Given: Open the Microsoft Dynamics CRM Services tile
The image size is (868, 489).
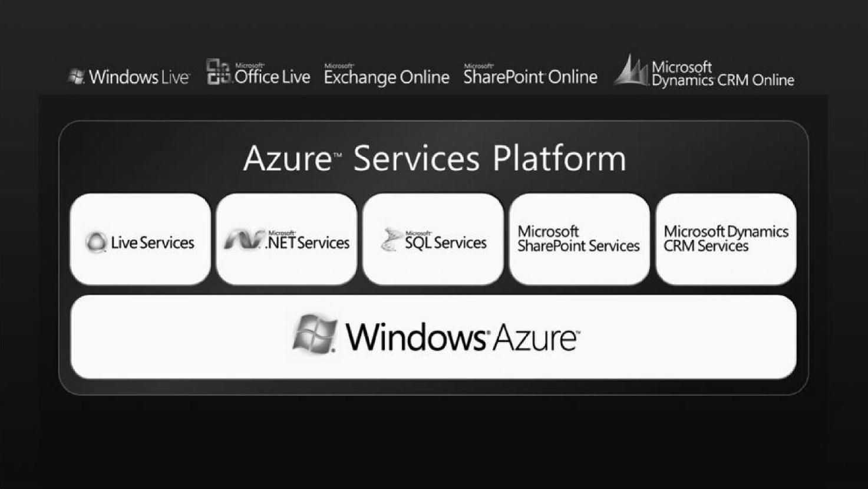Looking at the screenshot, I should tap(726, 239).
